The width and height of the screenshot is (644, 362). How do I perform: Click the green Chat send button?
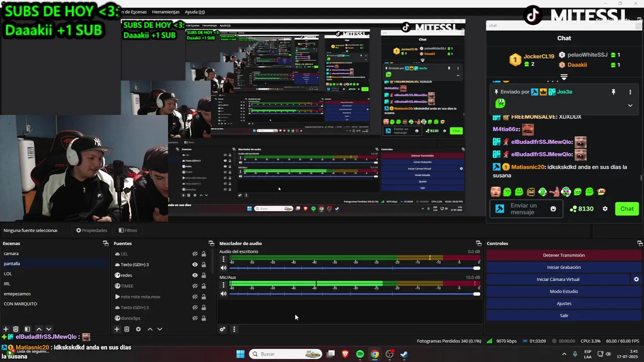(x=627, y=209)
